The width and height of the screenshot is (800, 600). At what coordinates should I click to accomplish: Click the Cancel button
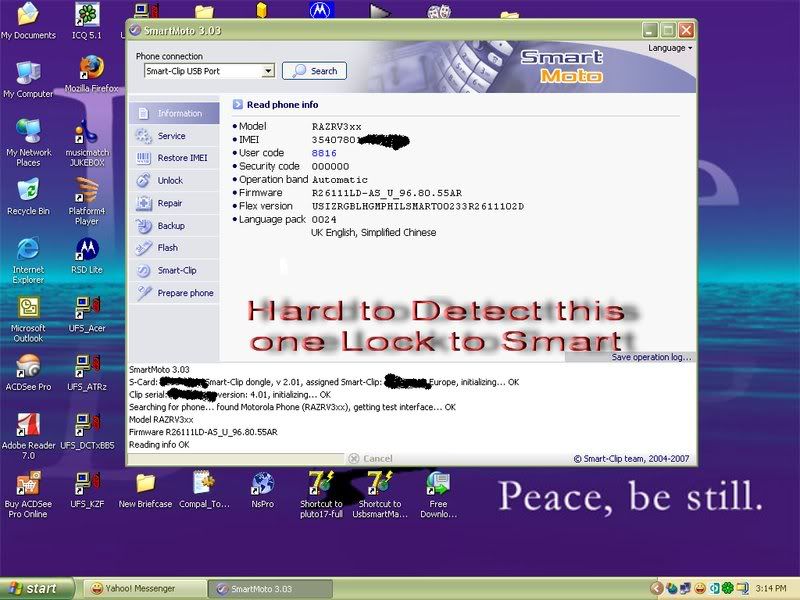(x=371, y=458)
